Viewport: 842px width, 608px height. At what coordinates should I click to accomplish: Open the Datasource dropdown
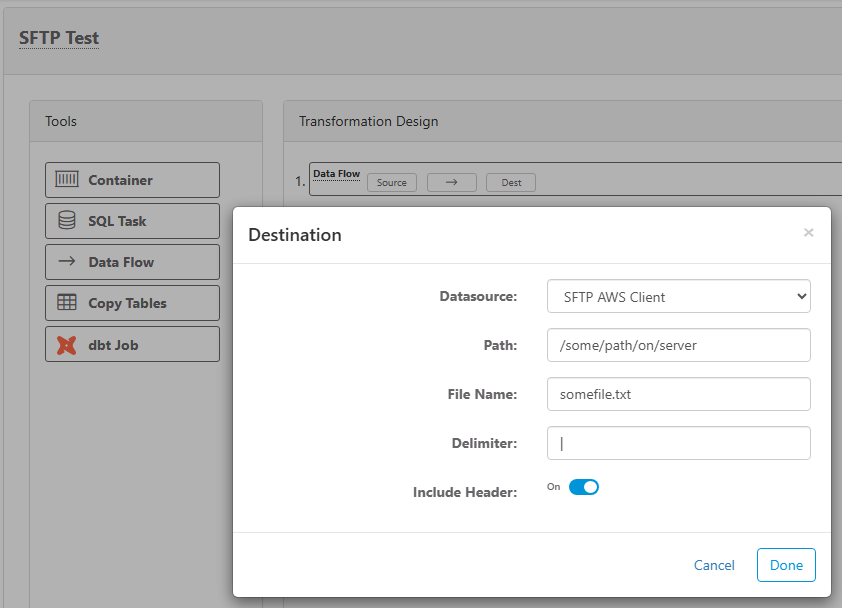tap(679, 296)
